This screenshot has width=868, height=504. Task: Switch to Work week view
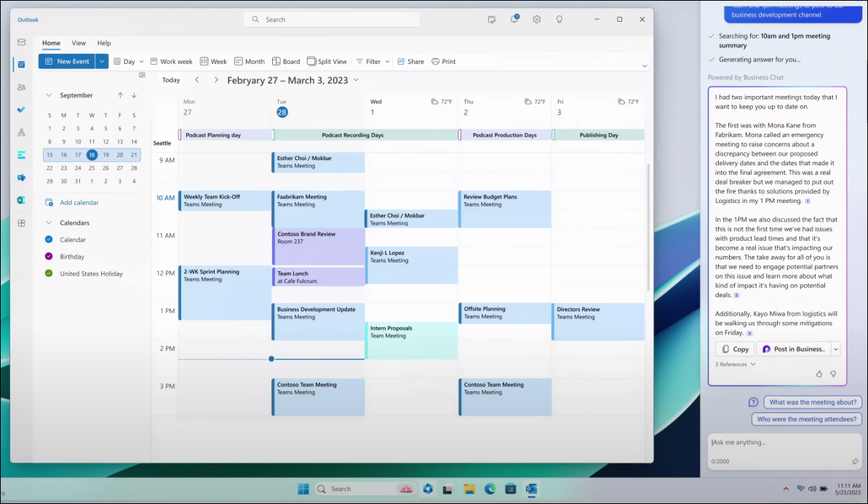point(171,61)
